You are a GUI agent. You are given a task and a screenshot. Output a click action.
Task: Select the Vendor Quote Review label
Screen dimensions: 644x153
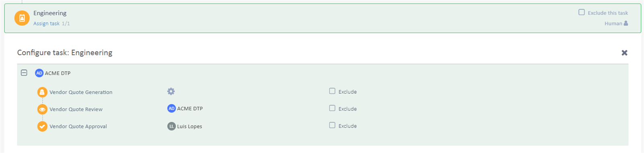coord(76,109)
